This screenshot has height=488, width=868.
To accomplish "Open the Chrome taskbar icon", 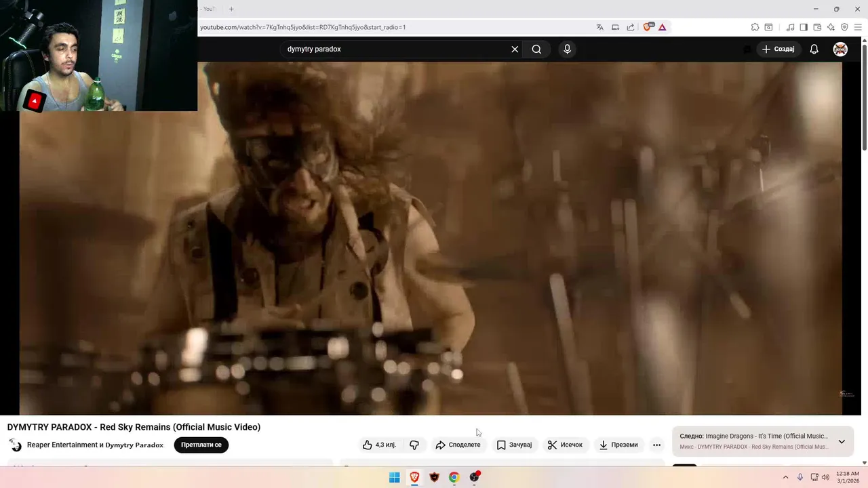I will tap(454, 477).
